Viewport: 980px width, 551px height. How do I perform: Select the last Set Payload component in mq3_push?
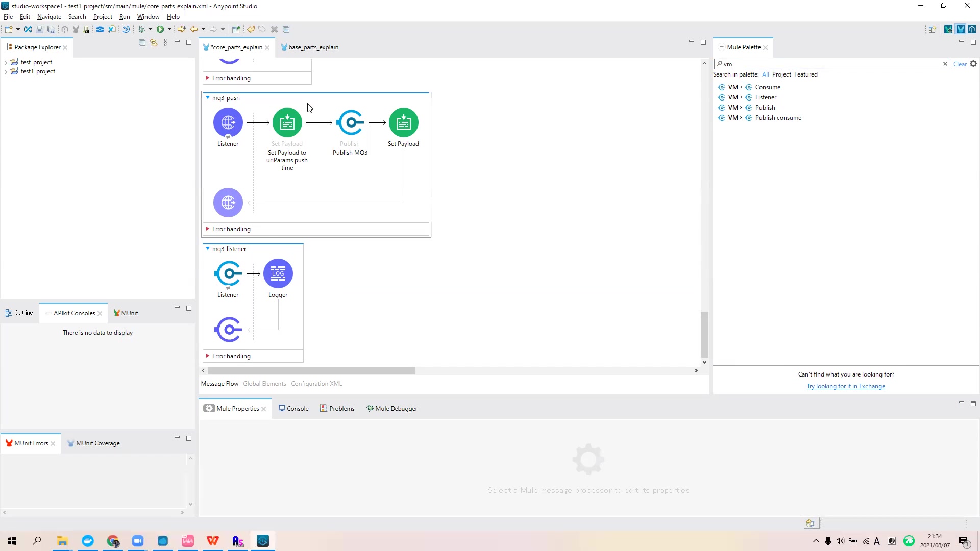(404, 122)
